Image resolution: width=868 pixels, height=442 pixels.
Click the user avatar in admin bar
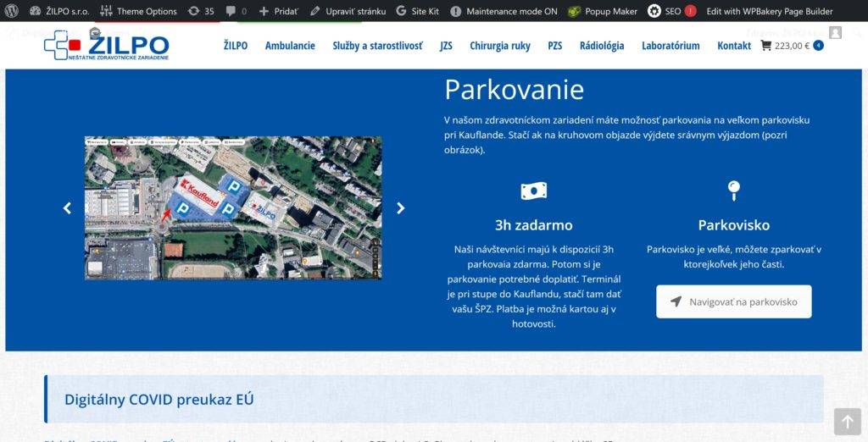pyautogui.click(x=835, y=33)
